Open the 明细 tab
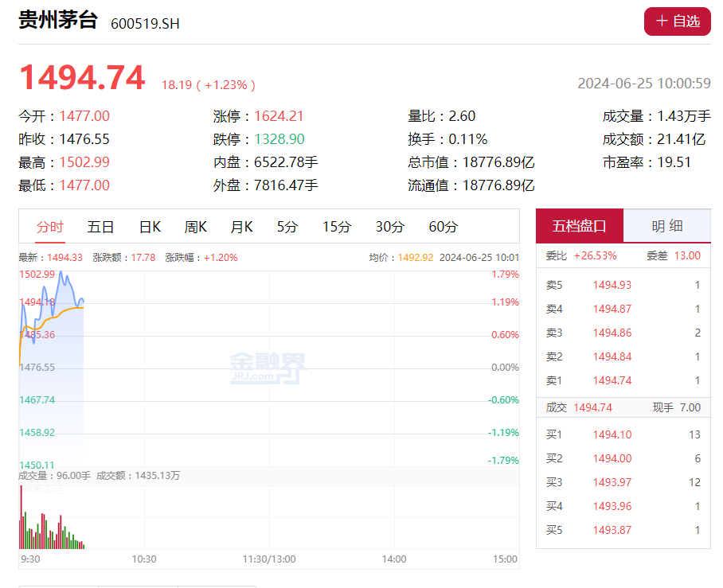Viewport: 723px width, 588px height. 667,226
